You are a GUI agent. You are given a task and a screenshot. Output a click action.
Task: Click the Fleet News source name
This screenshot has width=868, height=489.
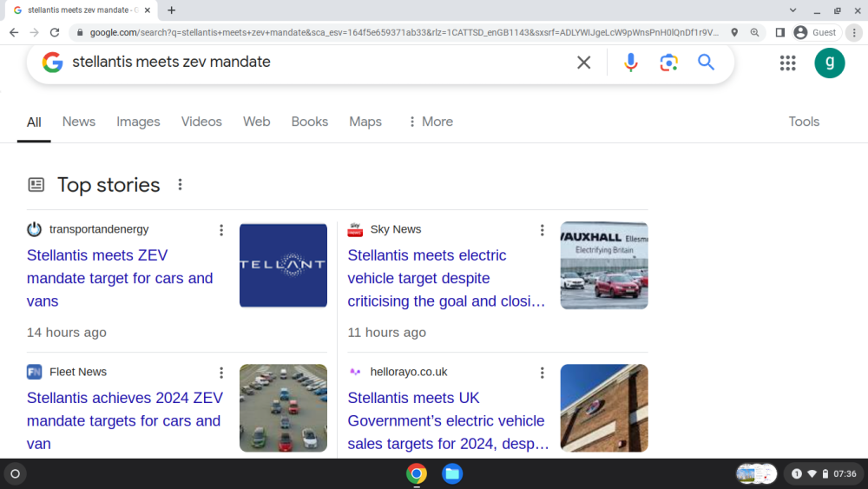pyautogui.click(x=78, y=372)
